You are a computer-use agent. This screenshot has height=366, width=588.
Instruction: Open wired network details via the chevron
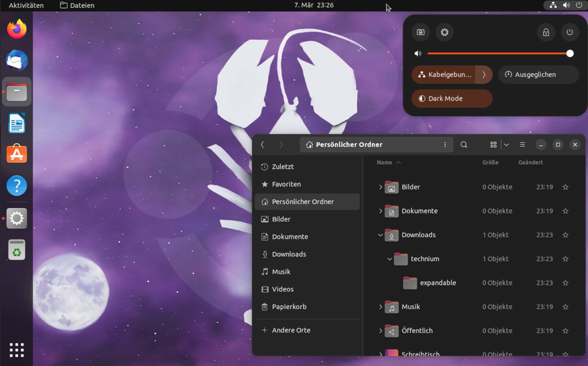point(484,75)
